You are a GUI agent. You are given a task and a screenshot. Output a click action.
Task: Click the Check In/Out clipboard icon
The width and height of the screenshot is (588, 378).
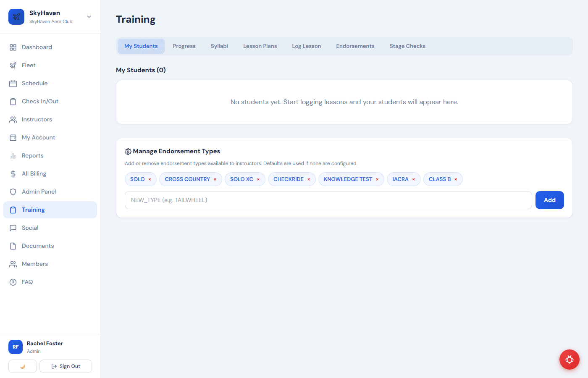click(x=13, y=101)
